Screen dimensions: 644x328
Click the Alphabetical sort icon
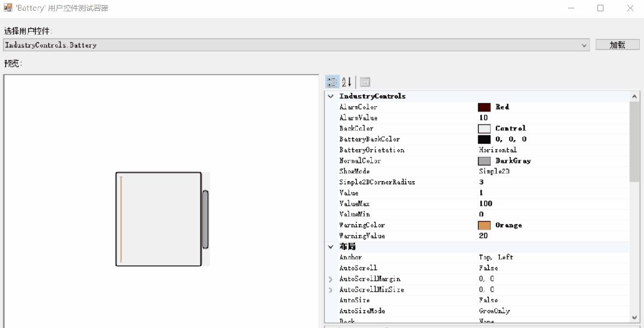tap(347, 82)
